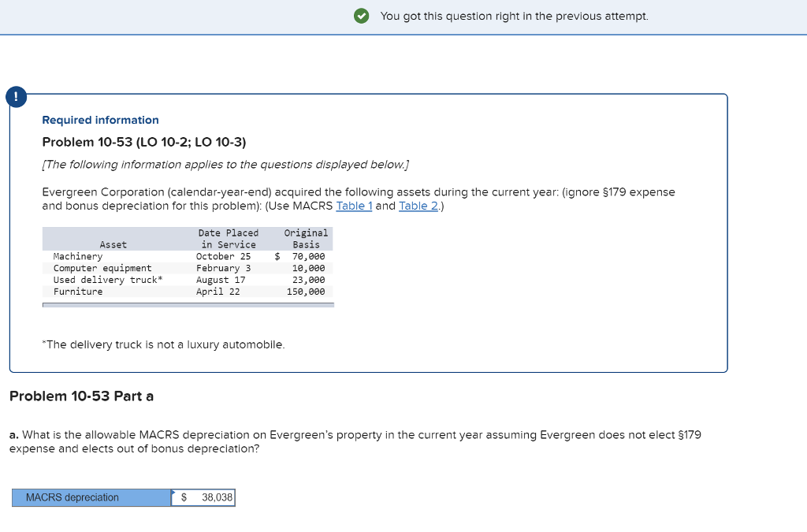Click the delivery truck luxury automobile footnote
The height and width of the screenshot is (532, 807).
click(163, 344)
